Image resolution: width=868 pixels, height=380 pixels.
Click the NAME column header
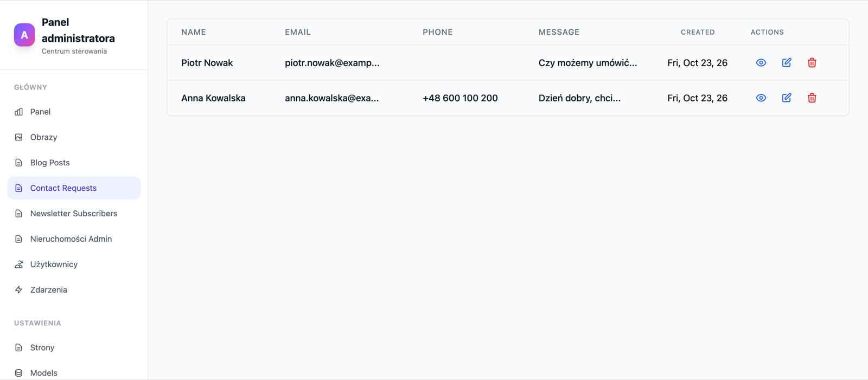[194, 32]
